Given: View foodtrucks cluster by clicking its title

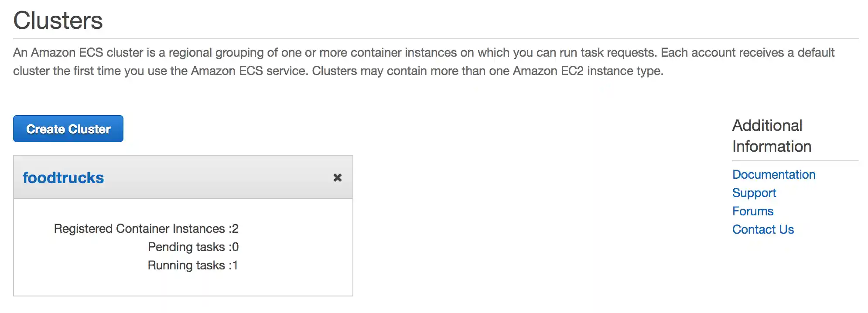Looking at the screenshot, I should [x=63, y=177].
